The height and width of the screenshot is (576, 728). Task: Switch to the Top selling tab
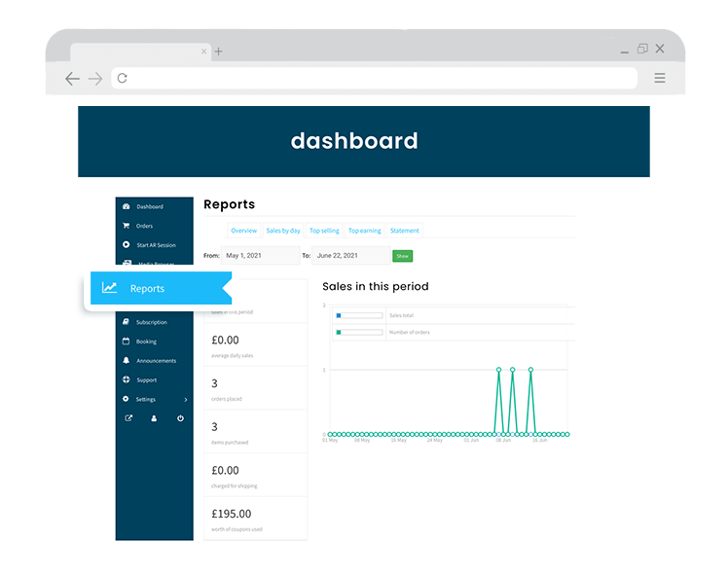[x=324, y=231]
